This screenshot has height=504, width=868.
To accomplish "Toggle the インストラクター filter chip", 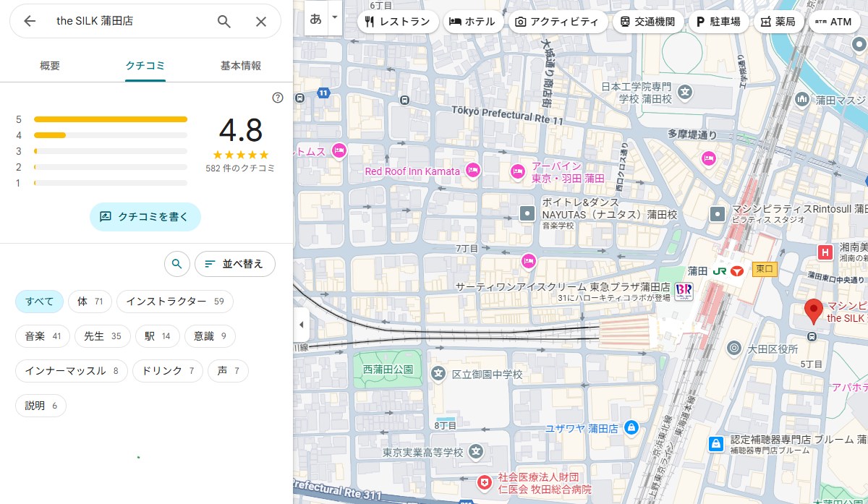I will tap(174, 302).
